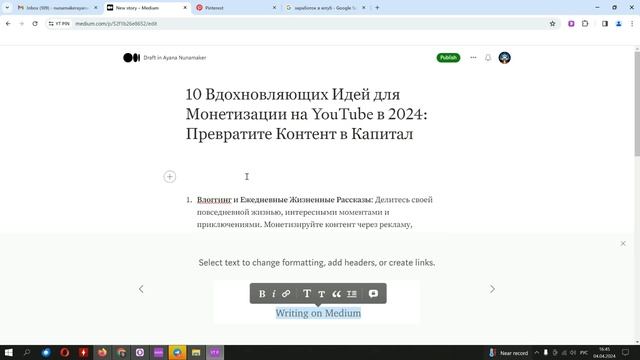Apply the small heading T button
640x360 pixels.
(321, 294)
